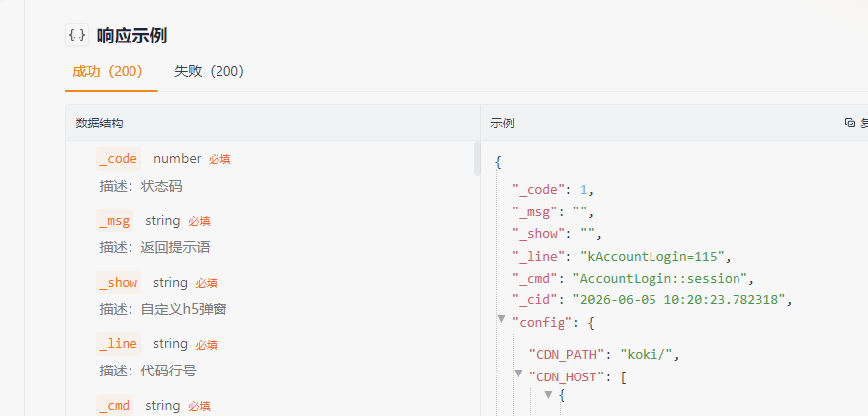Click the _code field name tag
Screen dimensions: 868x416
point(119,159)
